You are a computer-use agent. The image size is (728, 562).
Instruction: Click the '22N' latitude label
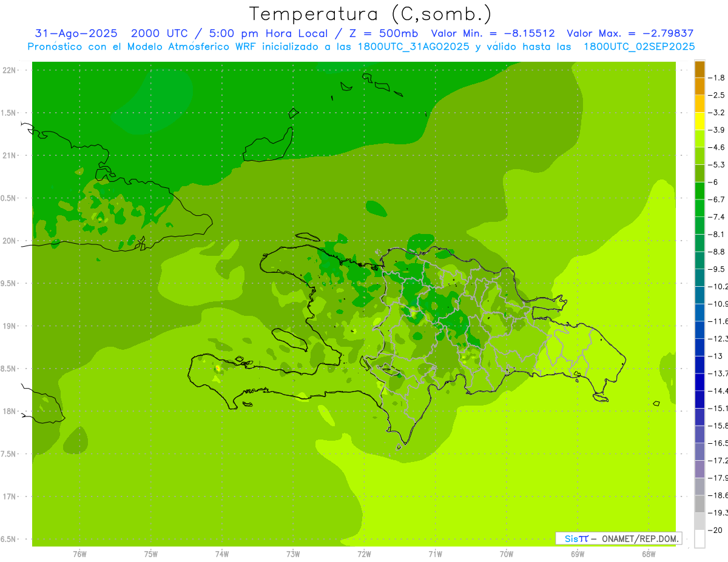click(x=10, y=70)
